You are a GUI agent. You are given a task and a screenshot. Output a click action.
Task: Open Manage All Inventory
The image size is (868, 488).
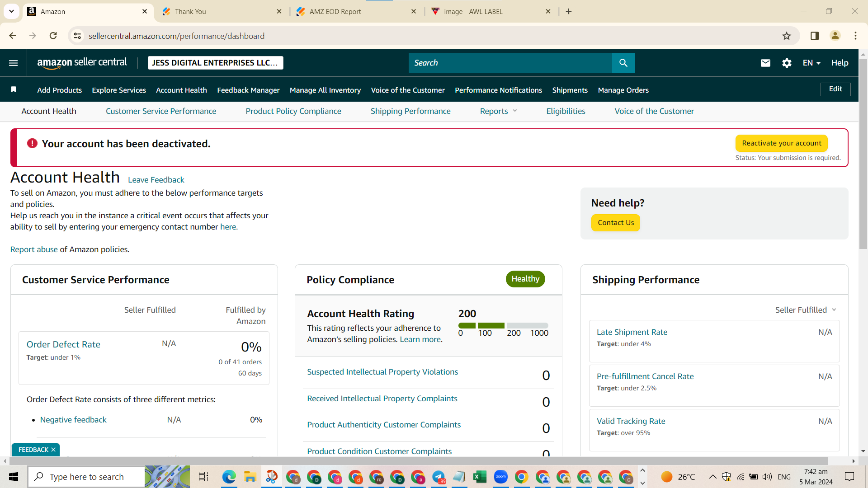325,90
